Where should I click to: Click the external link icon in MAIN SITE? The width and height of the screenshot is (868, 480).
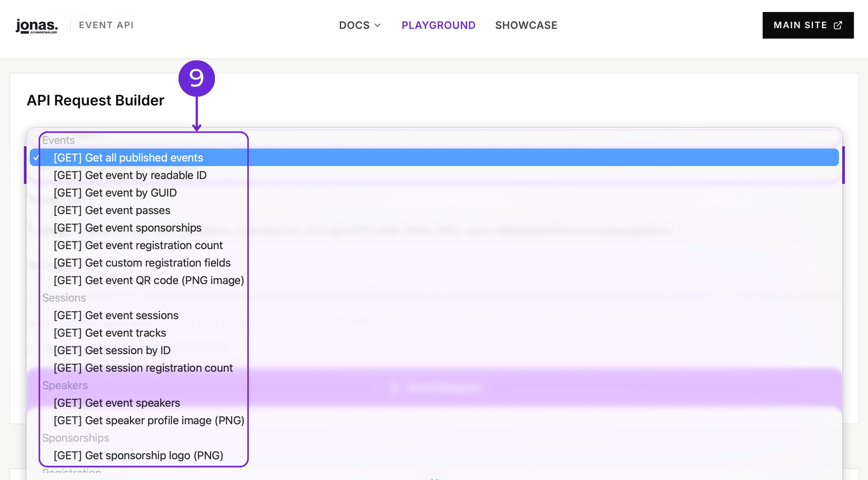(837, 25)
